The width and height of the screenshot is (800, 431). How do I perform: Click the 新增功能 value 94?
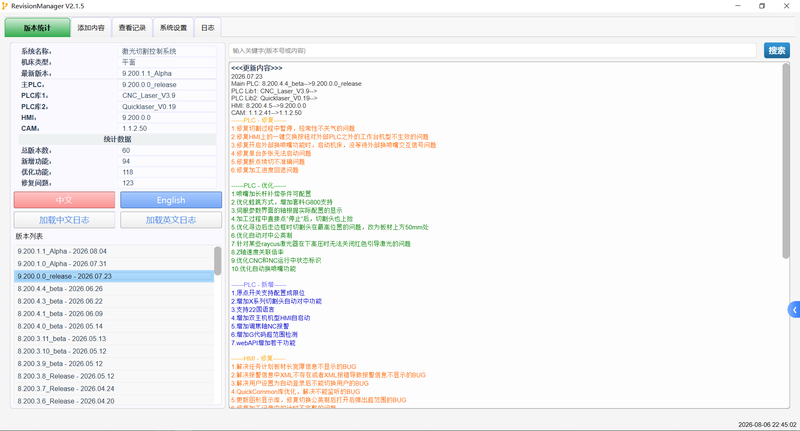pos(167,161)
